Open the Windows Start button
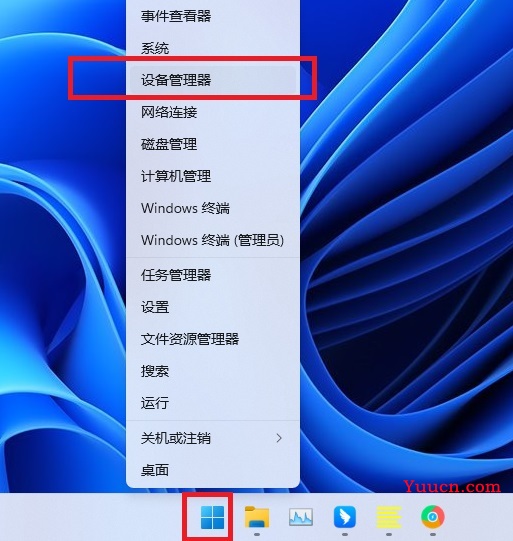 pos(213,517)
